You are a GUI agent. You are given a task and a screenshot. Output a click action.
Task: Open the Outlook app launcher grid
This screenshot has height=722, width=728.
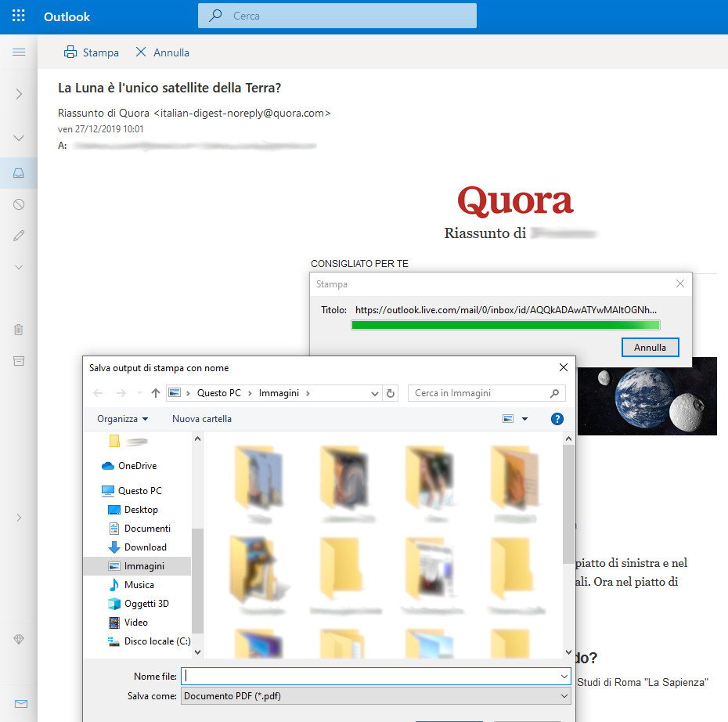[x=19, y=16]
